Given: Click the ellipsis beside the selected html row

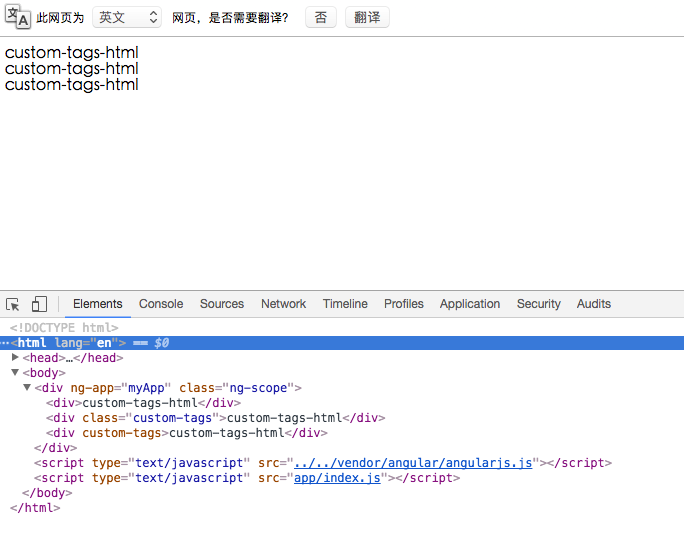Looking at the screenshot, I should 5,343.
